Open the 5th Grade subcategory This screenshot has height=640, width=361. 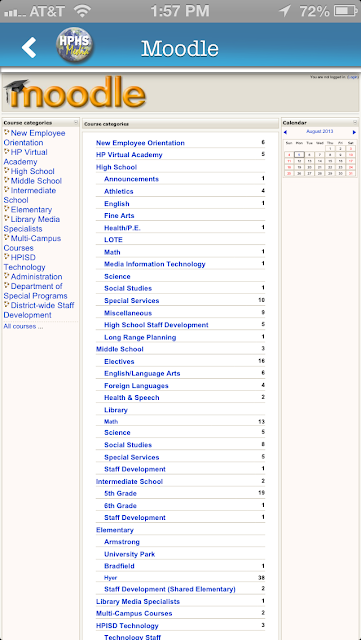click(120, 493)
